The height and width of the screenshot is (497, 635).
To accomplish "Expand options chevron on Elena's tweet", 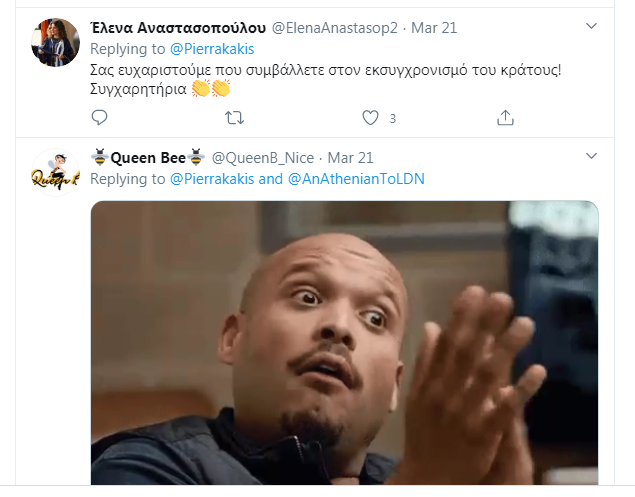I will (592, 26).
